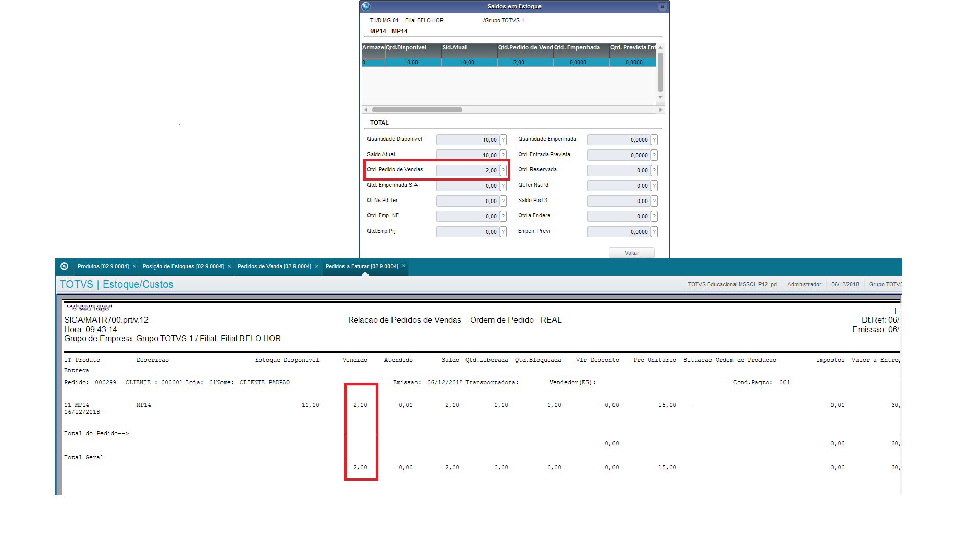Click Qtd. Empenhada column header
The height and width of the screenshot is (551, 980).
(x=582, y=50)
